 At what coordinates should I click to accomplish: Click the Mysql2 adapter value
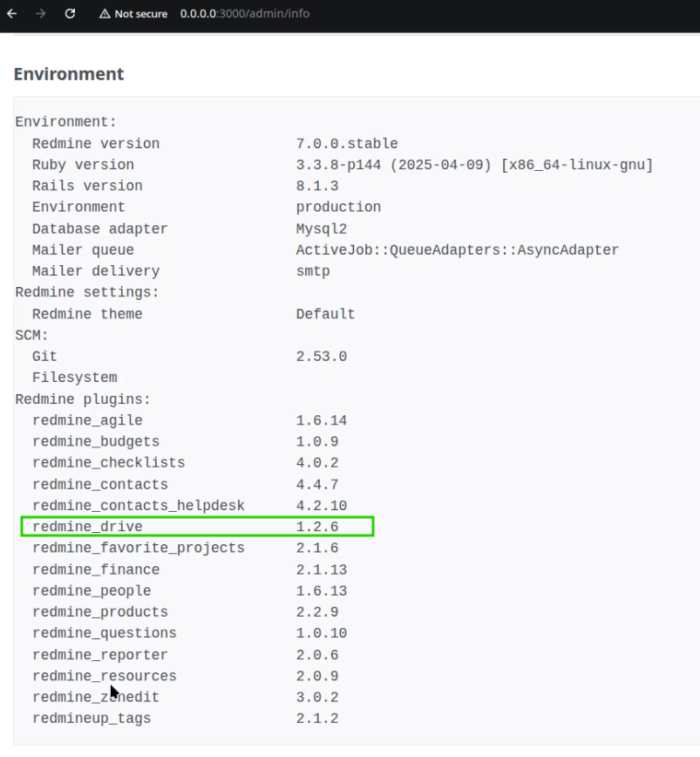(x=322, y=228)
